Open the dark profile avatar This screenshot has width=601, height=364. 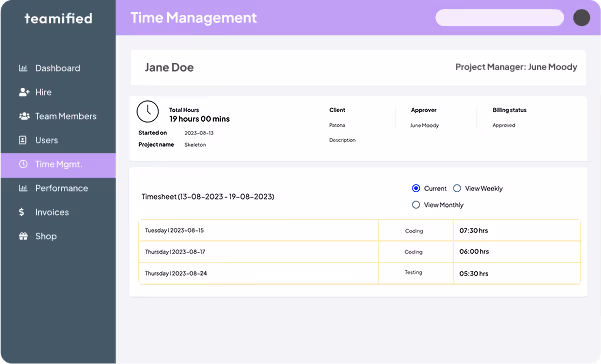tap(581, 18)
